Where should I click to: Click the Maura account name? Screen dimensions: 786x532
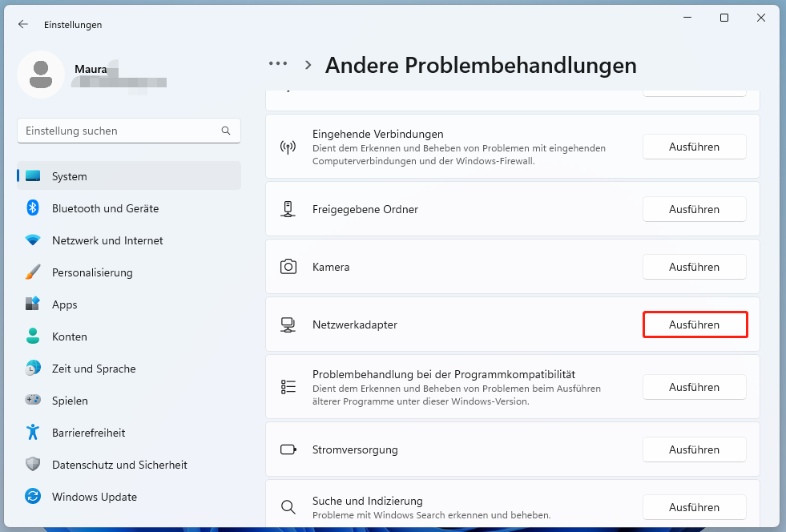(x=91, y=69)
